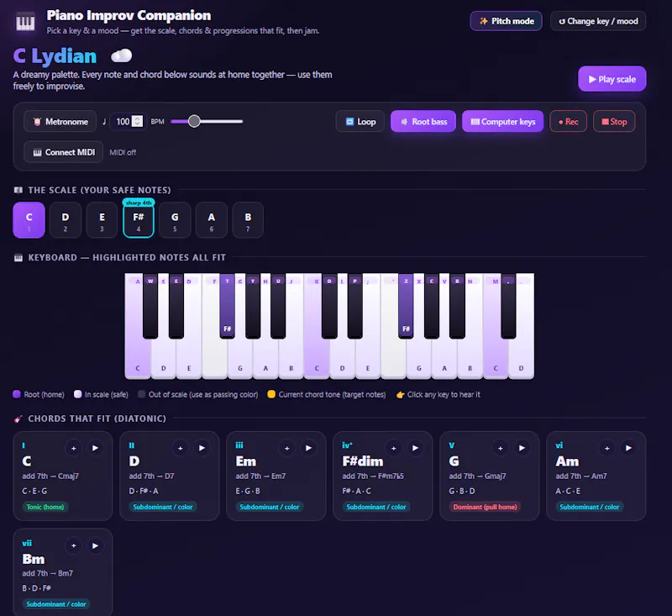Play the black key labeled O

[329, 306]
